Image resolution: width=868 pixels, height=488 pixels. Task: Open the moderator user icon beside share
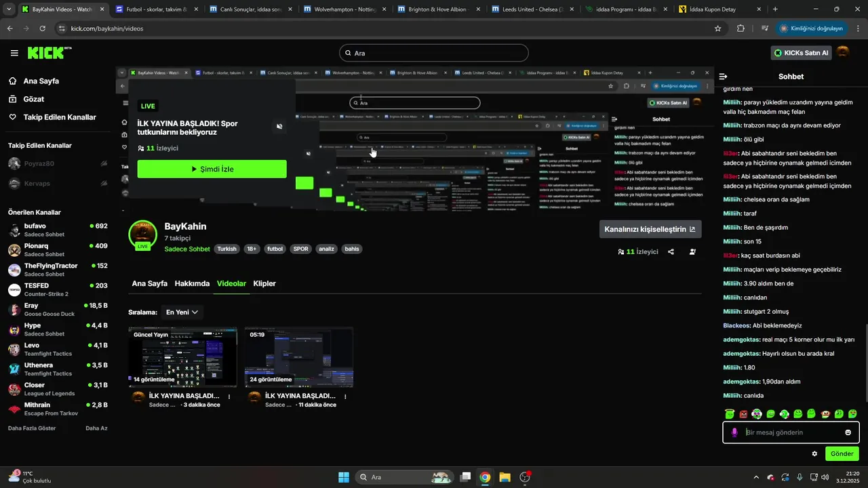coord(692,251)
